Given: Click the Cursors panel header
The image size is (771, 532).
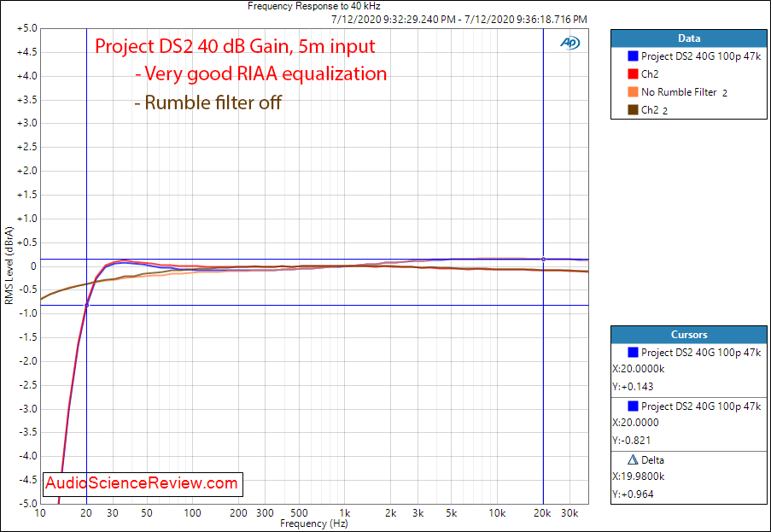Looking at the screenshot, I should click(x=689, y=335).
